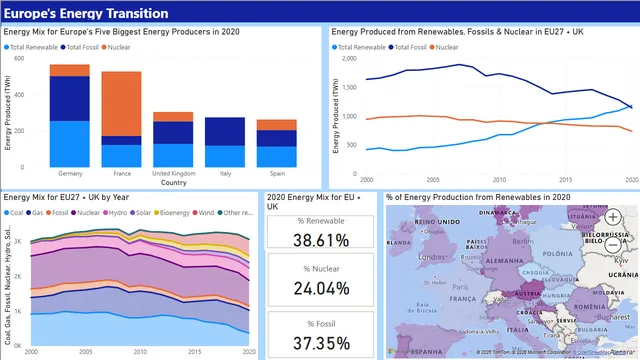This screenshot has height=360, width=640.
Task: Click Europe's Energy Transition title
Action: point(86,13)
